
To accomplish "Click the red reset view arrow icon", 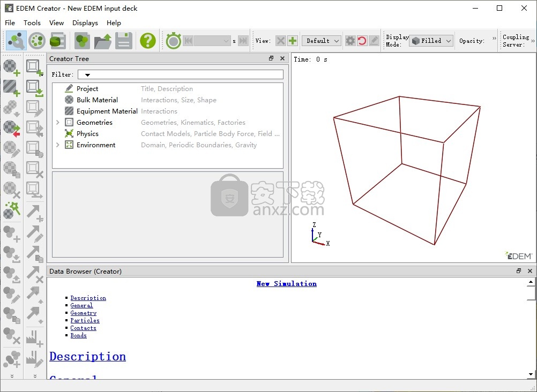I will [x=362, y=41].
